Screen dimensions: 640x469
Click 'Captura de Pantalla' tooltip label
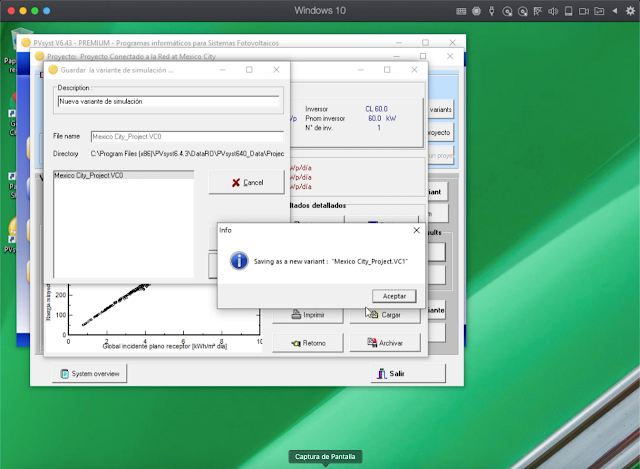click(325, 456)
